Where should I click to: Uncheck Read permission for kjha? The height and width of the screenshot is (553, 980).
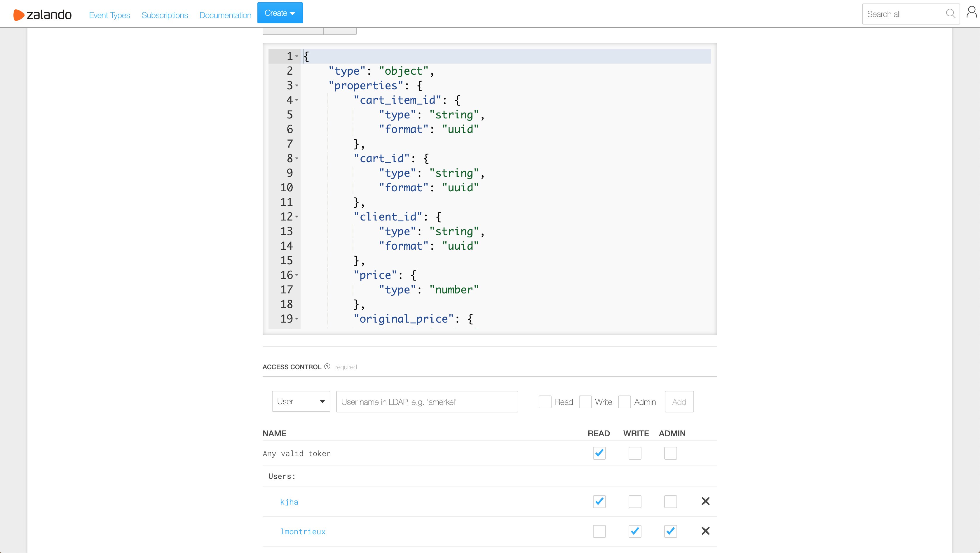pos(599,501)
